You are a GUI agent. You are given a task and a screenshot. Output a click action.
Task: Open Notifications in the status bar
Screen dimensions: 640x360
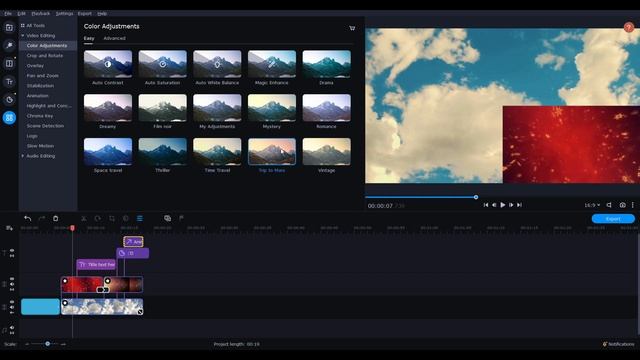point(618,344)
